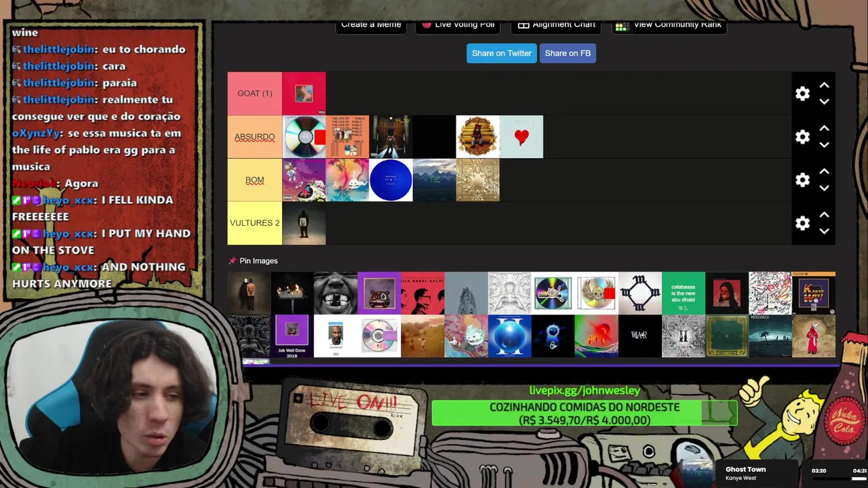Click the Pin Images pin icon
The width and height of the screenshot is (868, 488).
pyautogui.click(x=233, y=261)
